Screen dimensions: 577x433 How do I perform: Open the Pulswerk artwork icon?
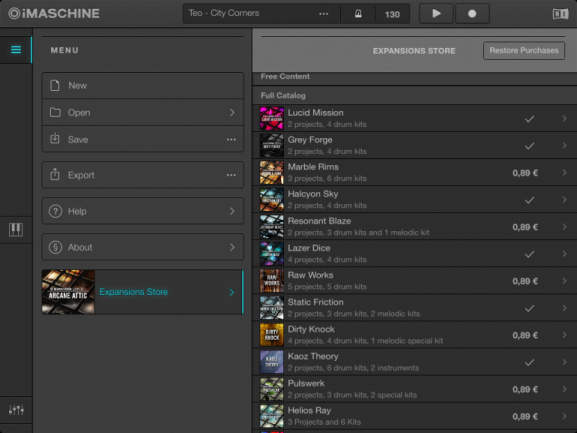pyautogui.click(x=272, y=389)
